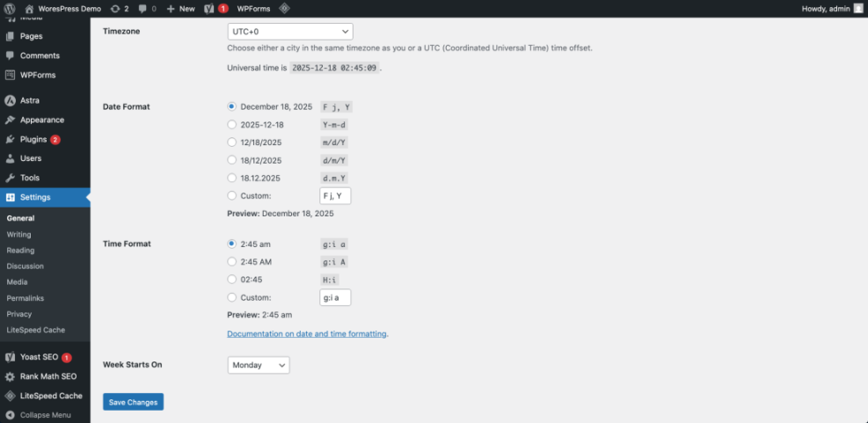Click WoresPress Demo site name

click(69, 9)
